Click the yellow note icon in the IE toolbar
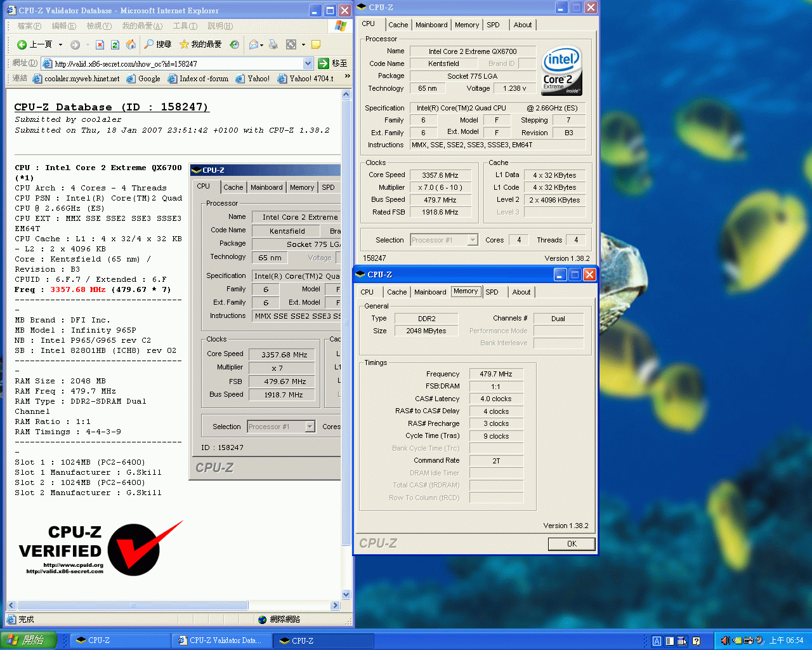Image resolution: width=812 pixels, height=650 pixels. click(316, 44)
